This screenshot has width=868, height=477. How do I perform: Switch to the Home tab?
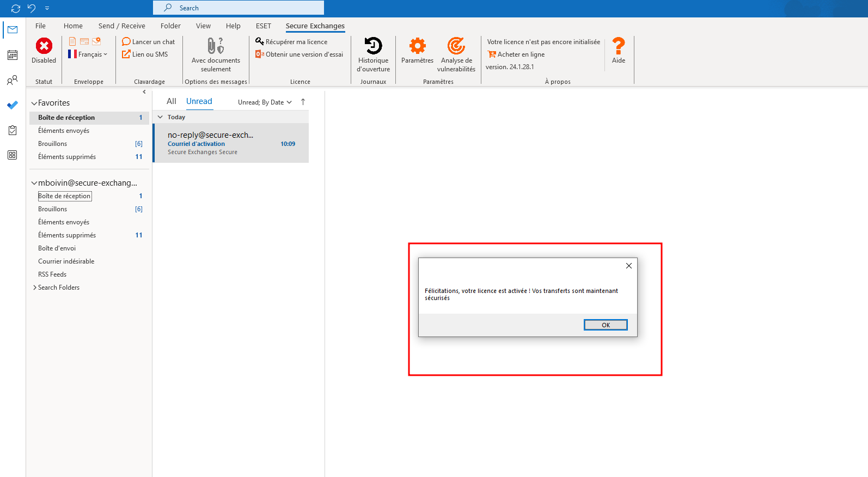(x=73, y=26)
